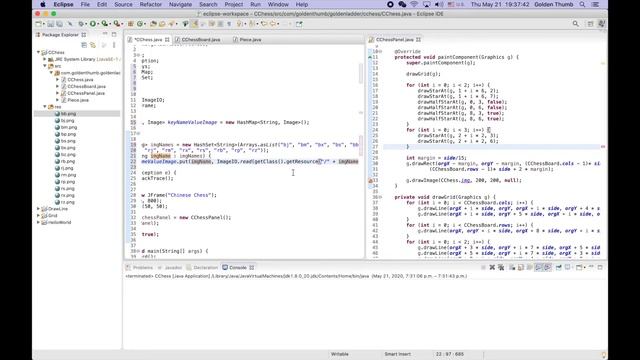This screenshot has height=360, width=640.
Task: Click the Apple menu icon
Action: (x=43, y=4)
